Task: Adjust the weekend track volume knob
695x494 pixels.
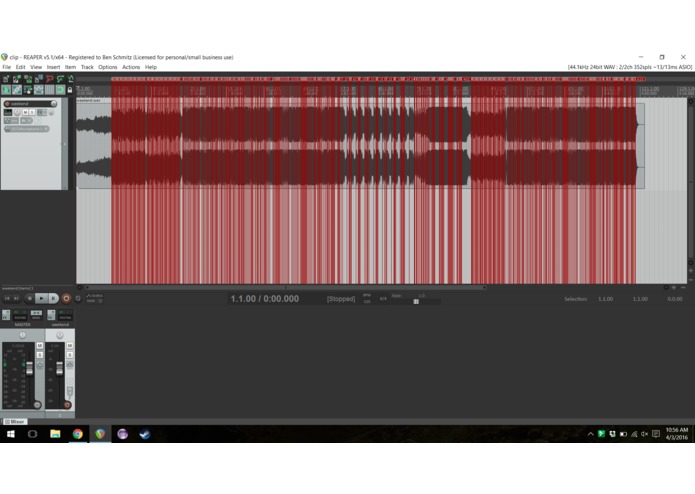Action: 54,104
